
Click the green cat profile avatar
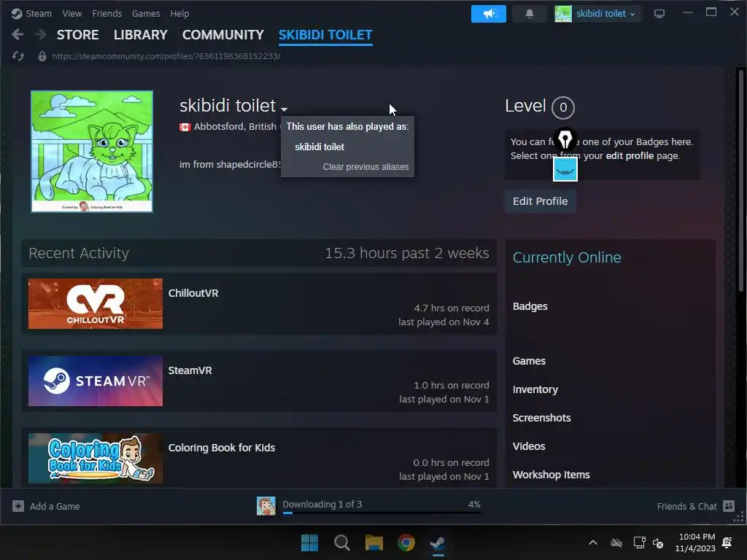coord(92,152)
